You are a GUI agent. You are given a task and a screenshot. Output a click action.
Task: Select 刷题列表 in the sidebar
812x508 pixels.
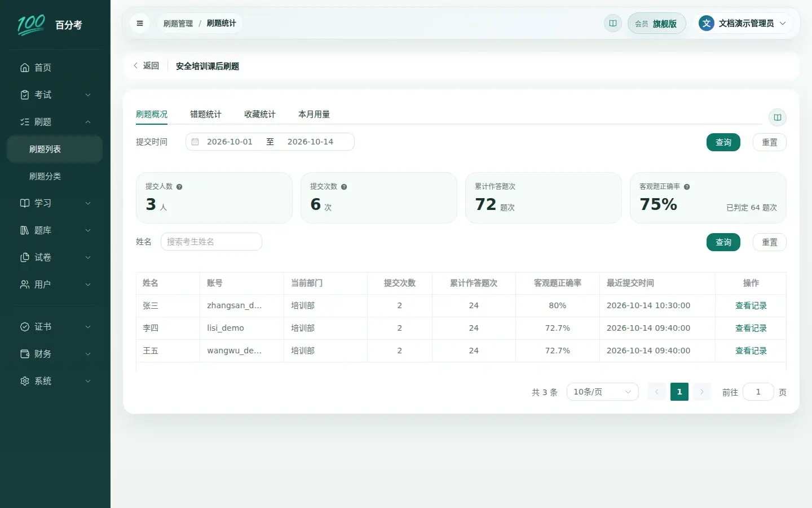[55, 149]
